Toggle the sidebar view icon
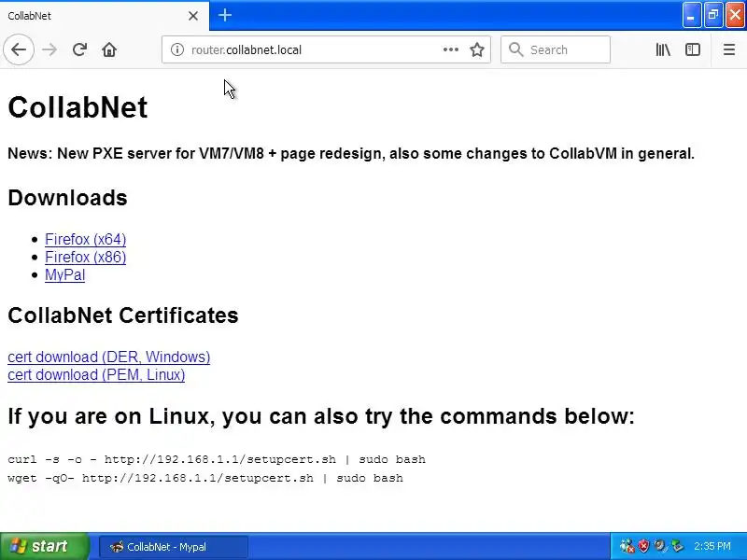 (692, 49)
